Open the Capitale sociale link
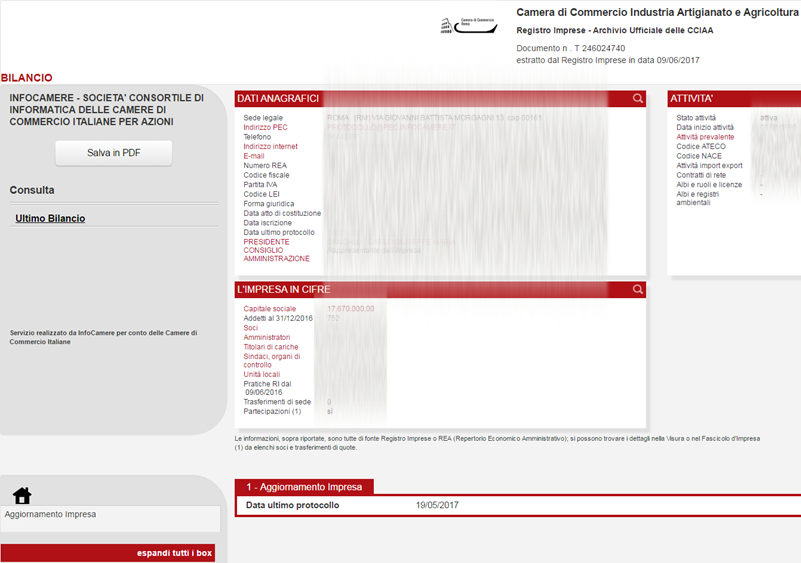This screenshot has height=563, width=801. point(270,309)
